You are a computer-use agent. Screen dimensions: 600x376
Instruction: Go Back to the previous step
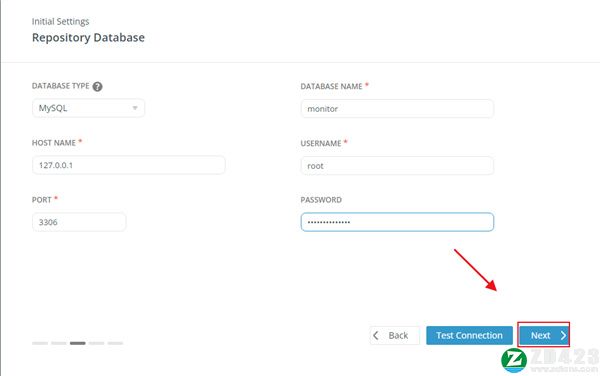[395, 335]
